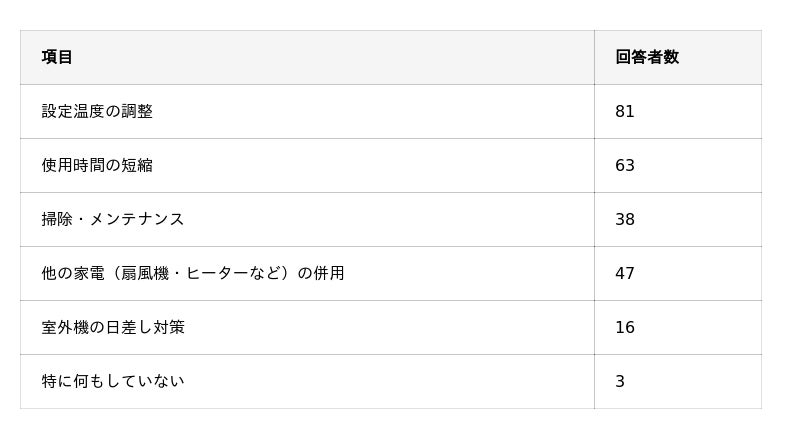The width and height of the screenshot is (800, 439).
Task: Click the word 短縮 in the table
Action: 137,165
